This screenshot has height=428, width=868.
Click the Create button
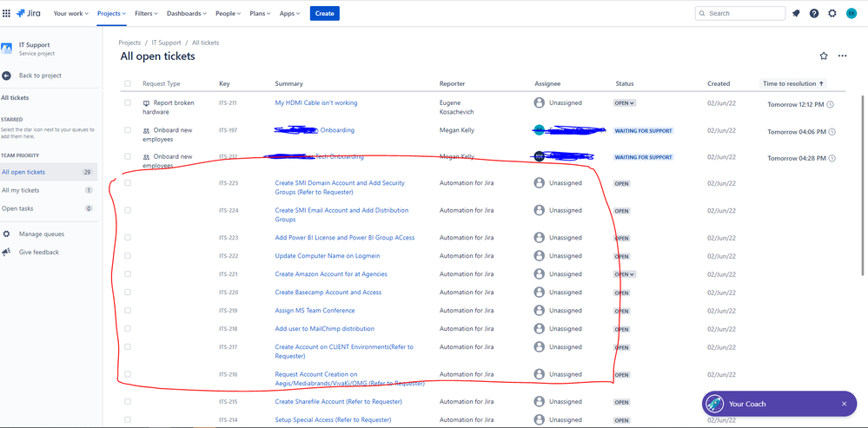324,13
